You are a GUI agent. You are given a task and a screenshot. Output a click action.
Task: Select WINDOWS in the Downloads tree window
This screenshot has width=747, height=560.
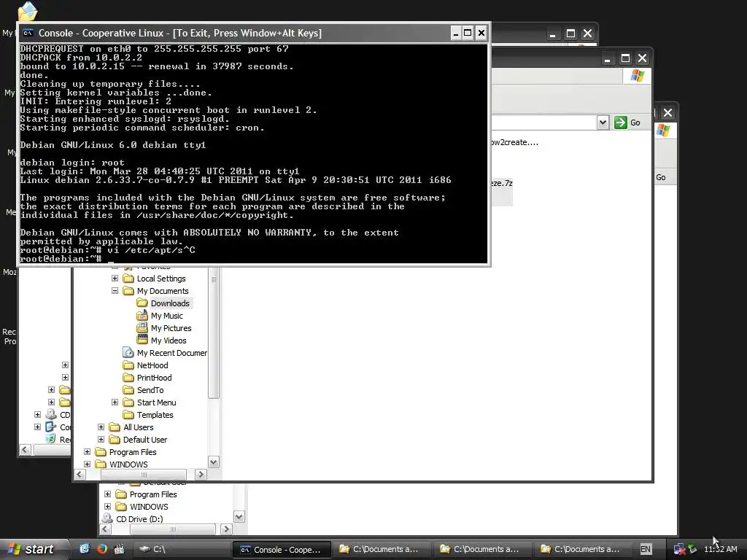(x=128, y=464)
